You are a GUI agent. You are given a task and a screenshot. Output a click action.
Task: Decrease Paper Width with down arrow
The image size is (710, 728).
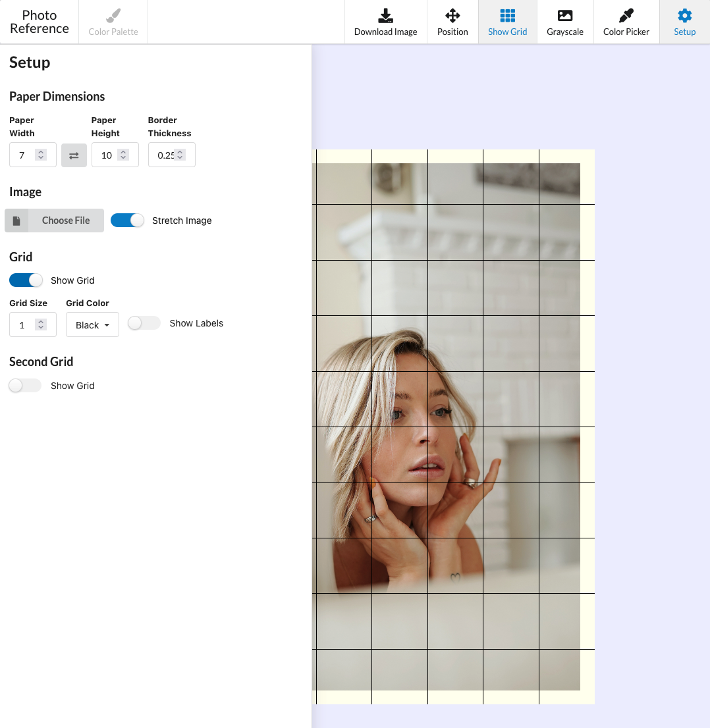41,157
